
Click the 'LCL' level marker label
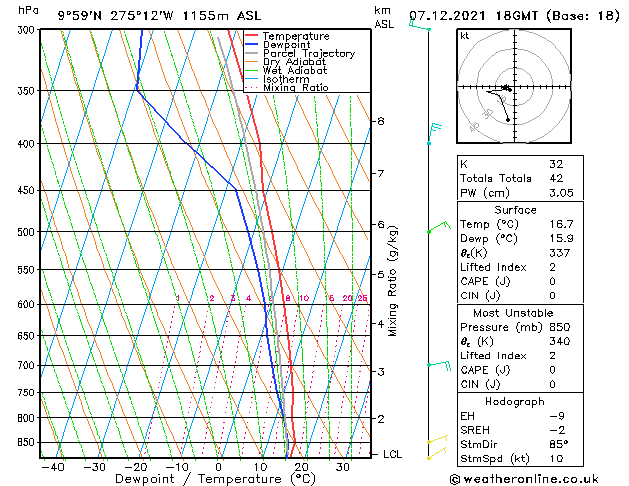click(x=392, y=454)
